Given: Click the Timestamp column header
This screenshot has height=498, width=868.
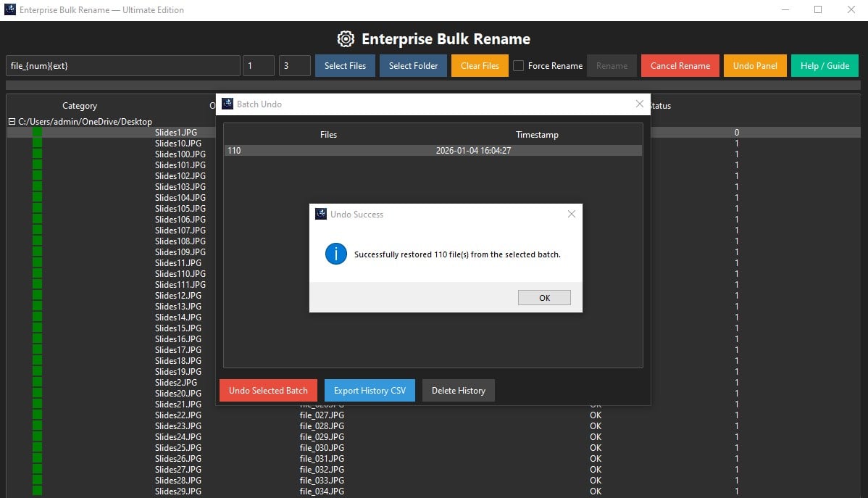Looking at the screenshot, I should click(x=537, y=135).
